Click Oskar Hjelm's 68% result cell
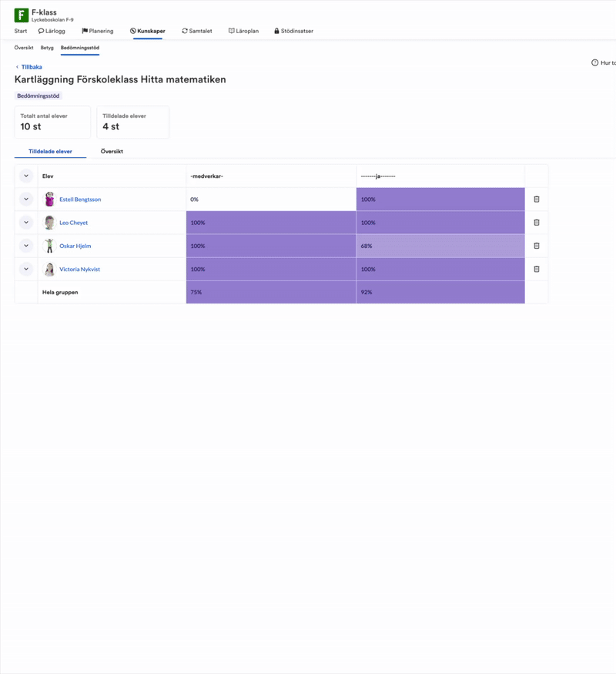 pyautogui.click(x=440, y=246)
